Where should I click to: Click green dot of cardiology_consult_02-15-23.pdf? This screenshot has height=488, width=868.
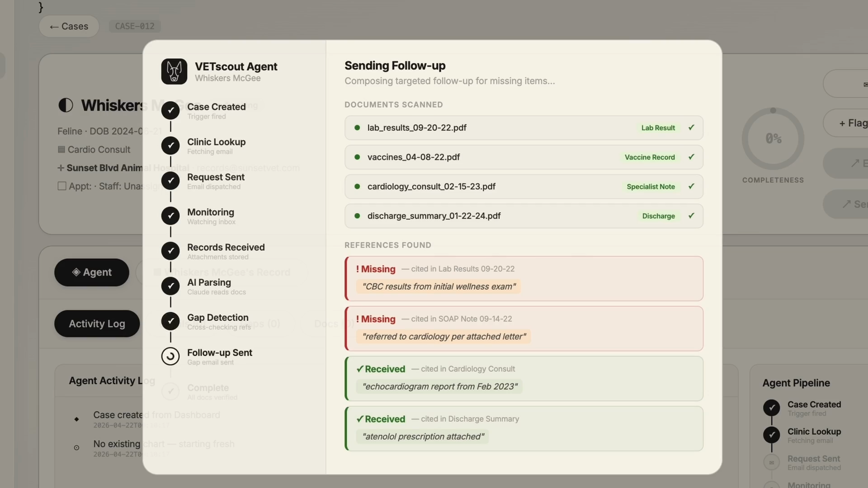(x=357, y=187)
